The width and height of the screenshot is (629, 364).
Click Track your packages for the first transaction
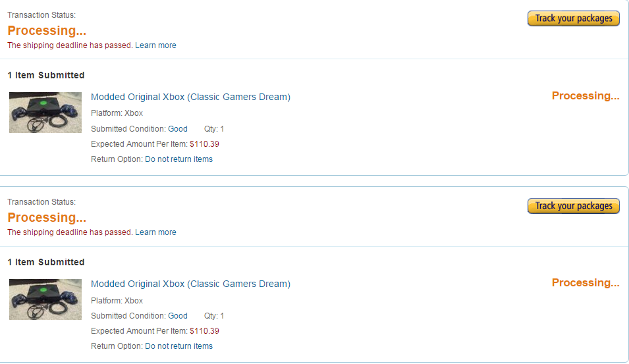[x=573, y=18]
